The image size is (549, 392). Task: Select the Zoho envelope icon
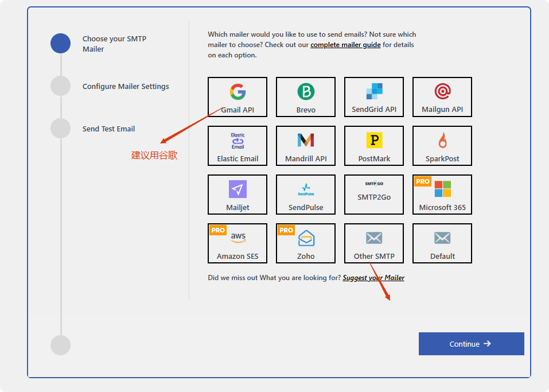pyautogui.click(x=306, y=238)
